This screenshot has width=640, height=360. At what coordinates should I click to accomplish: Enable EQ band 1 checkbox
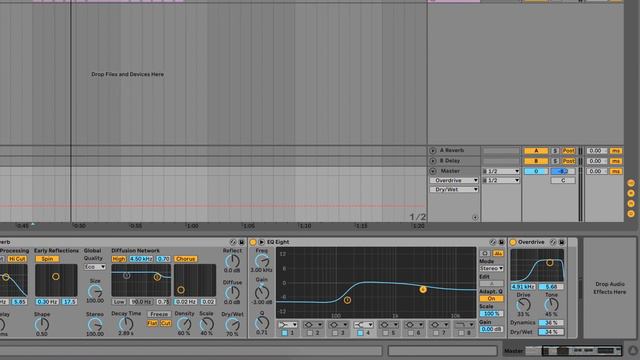284,333
